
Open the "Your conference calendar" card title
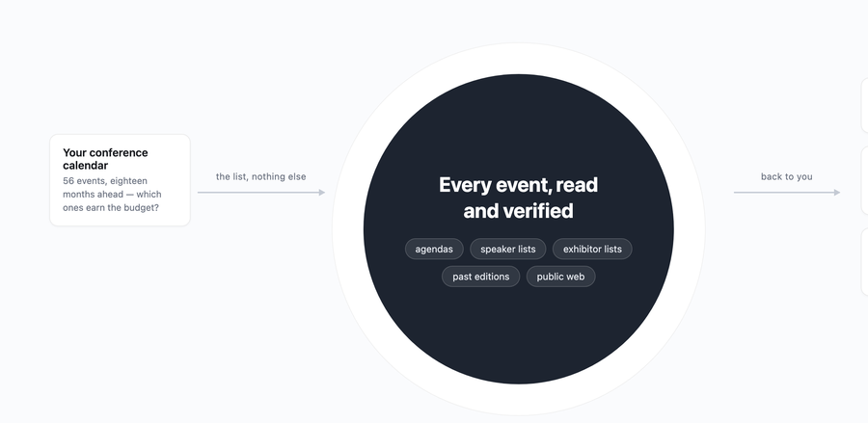pyautogui.click(x=105, y=159)
